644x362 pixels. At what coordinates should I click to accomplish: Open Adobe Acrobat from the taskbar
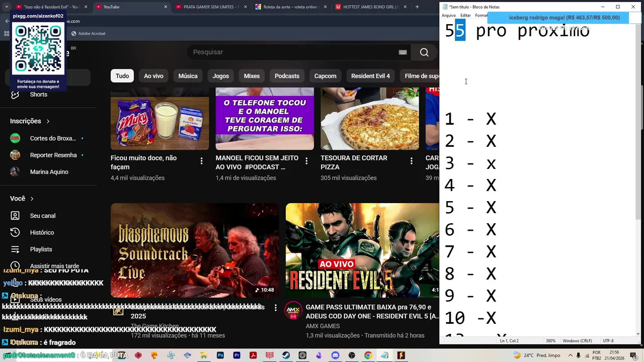(x=253, y=355)
